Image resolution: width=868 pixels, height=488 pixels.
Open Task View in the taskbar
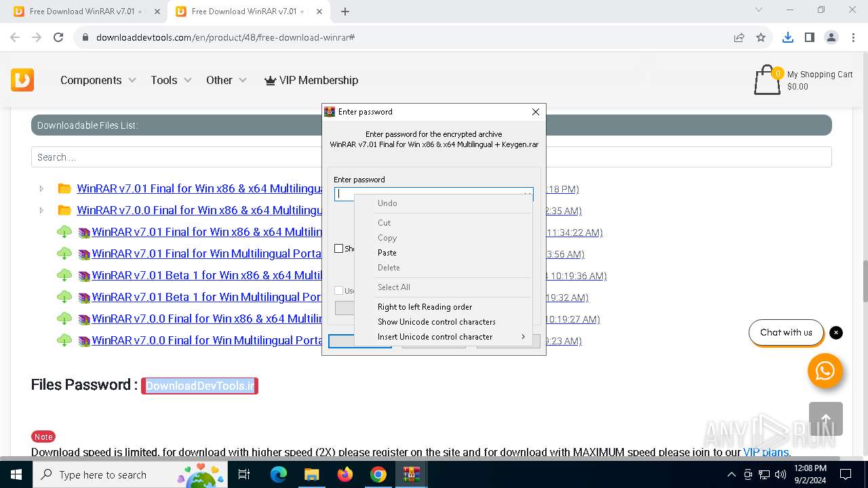(244, 474)
